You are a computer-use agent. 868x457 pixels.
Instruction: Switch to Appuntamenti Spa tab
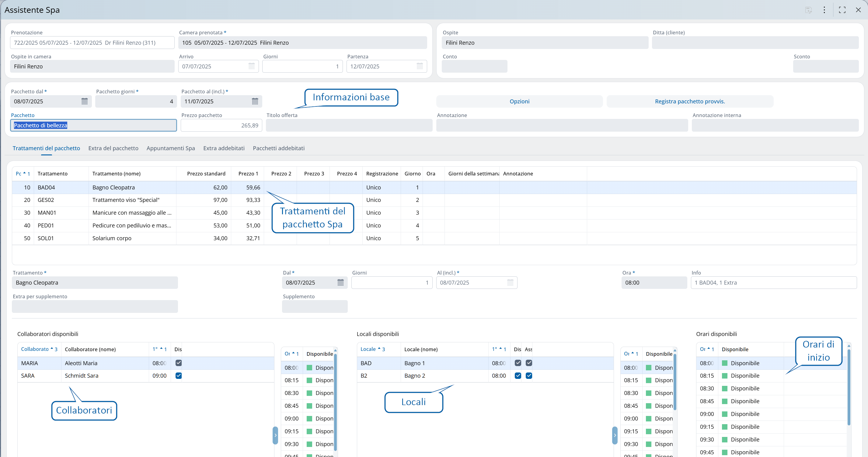tap(170, 148)
